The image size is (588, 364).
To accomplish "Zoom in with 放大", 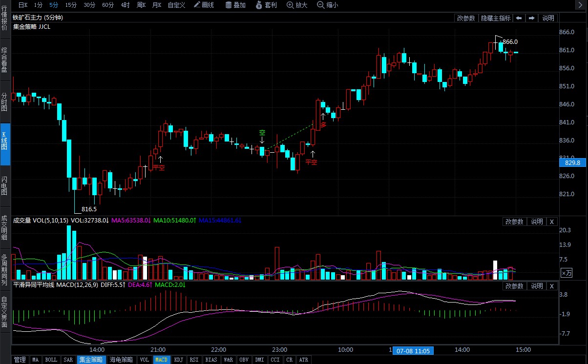I will tap(297, 5).
